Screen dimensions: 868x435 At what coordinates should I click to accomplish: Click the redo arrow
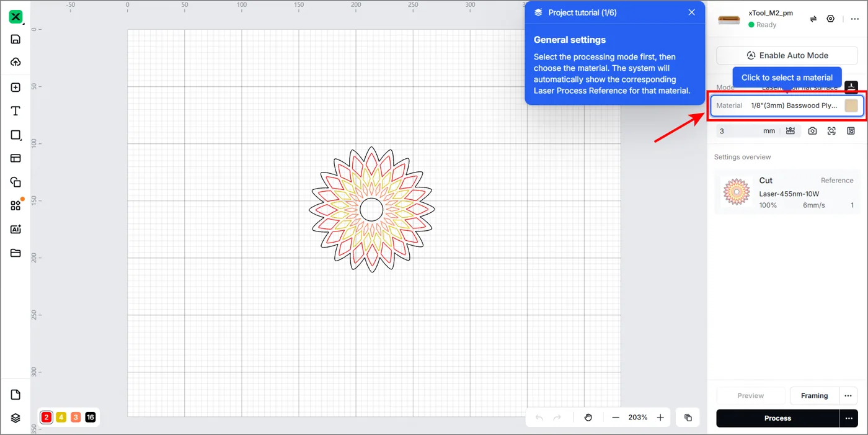[557, 418]
